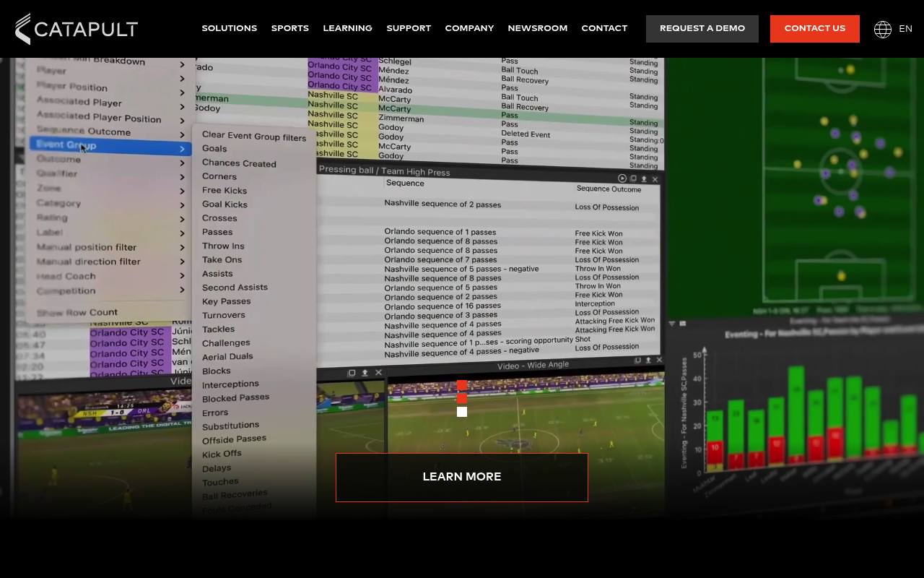This screenshot has width=924, height=578.
Task: Go to the Newsroom page
Action: click(x=538, y=28)
